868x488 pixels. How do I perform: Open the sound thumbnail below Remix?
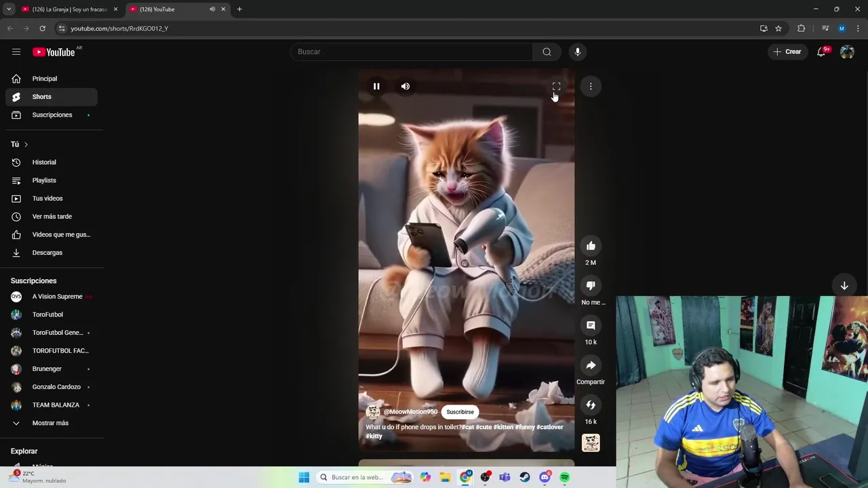pyautogui.click(x=591, y=443)
